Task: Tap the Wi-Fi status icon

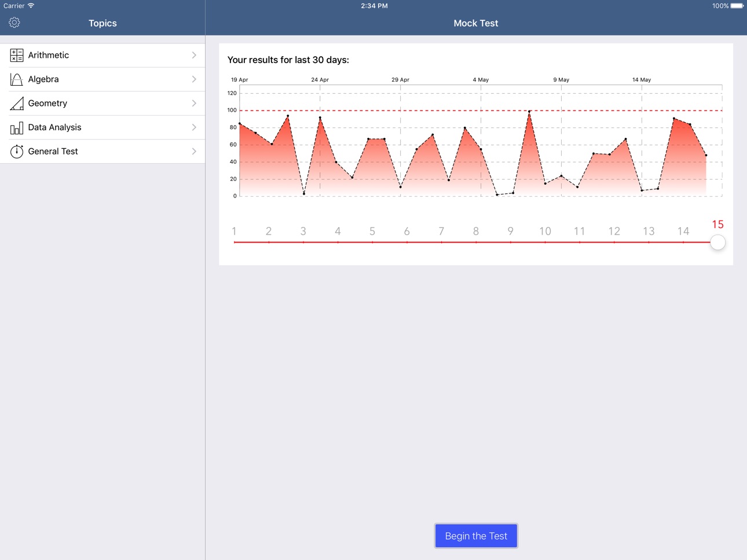Action: point(31,6)
